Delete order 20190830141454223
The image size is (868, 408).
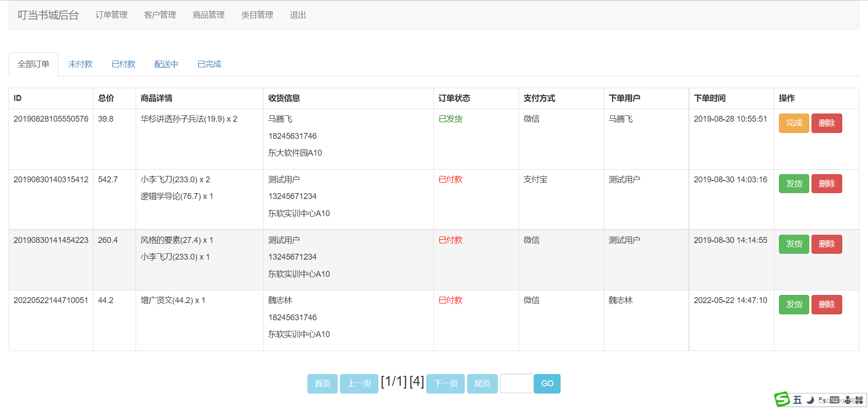826,244
